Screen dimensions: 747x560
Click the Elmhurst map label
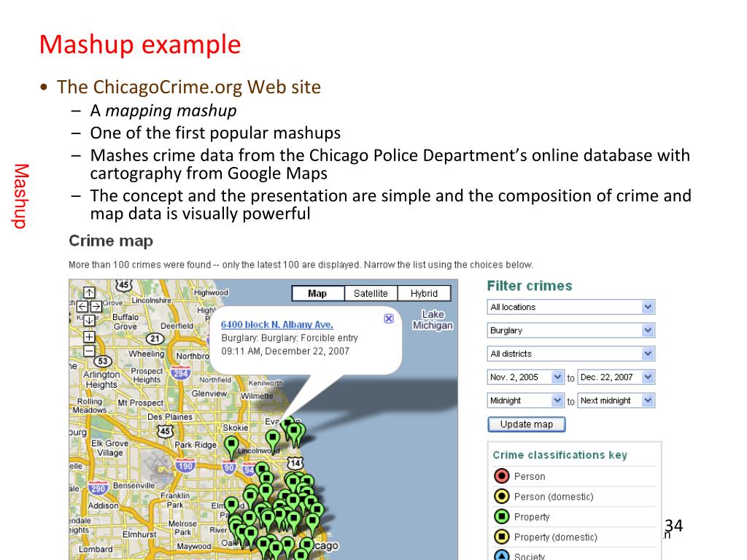coord(139,534)
